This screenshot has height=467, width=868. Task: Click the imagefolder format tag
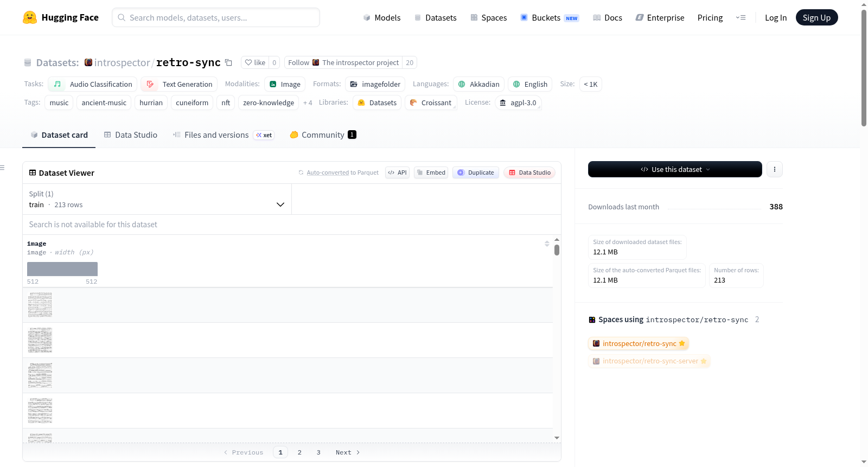tap(375, 84)
